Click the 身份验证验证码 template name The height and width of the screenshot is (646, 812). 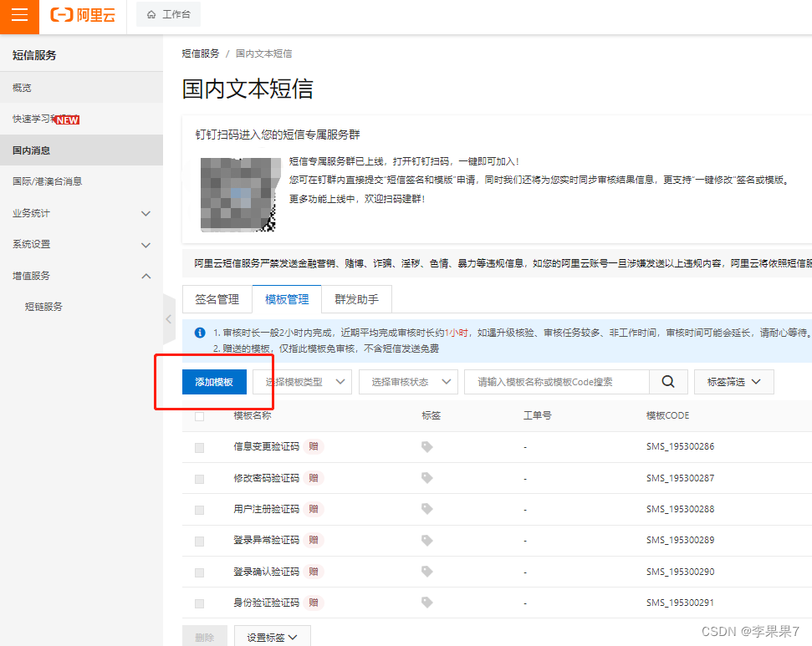(266, 603)
